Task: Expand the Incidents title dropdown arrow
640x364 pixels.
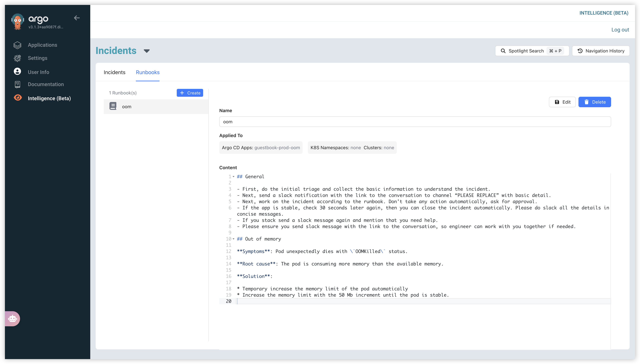Action: point(147,51)
